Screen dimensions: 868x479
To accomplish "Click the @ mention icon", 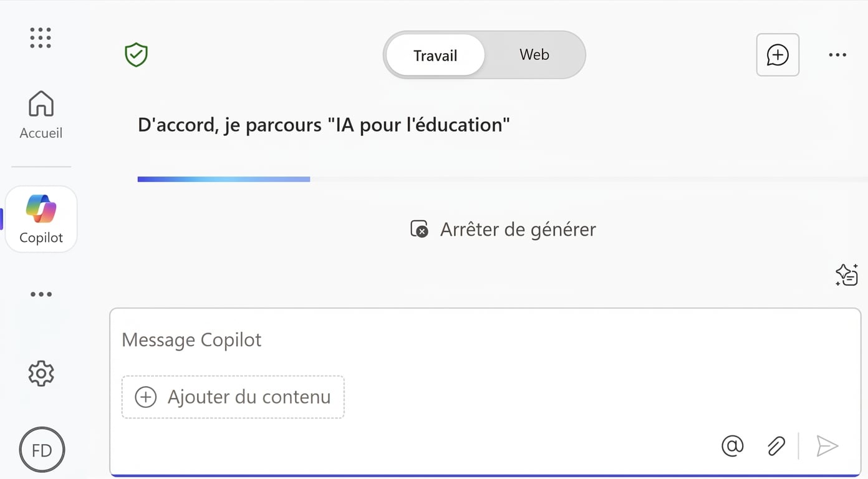I will [732, 446].
